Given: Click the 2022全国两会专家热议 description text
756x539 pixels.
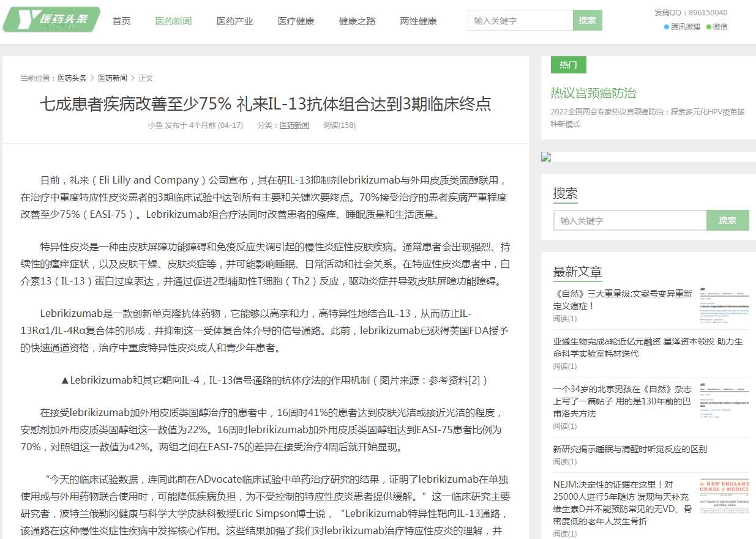Looking at the screenshot, I should [648, 117].
